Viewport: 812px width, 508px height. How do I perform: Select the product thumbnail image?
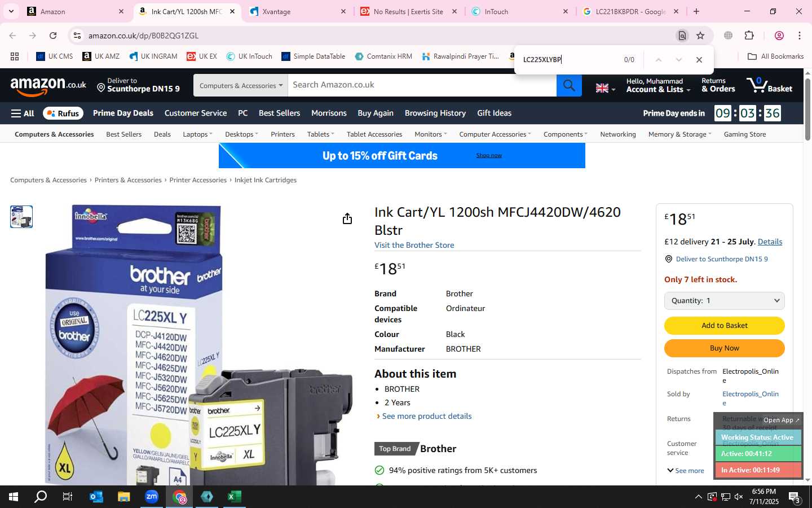click(21, 217)
